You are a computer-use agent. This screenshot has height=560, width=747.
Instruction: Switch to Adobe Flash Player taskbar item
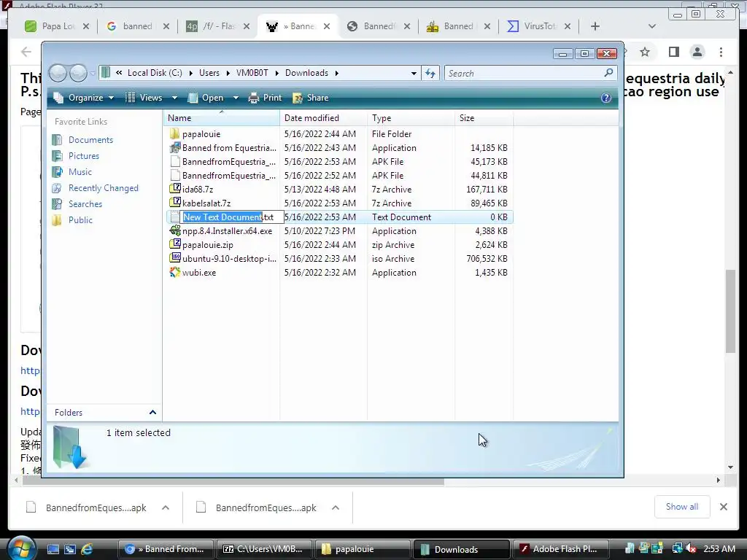(561, 549)
